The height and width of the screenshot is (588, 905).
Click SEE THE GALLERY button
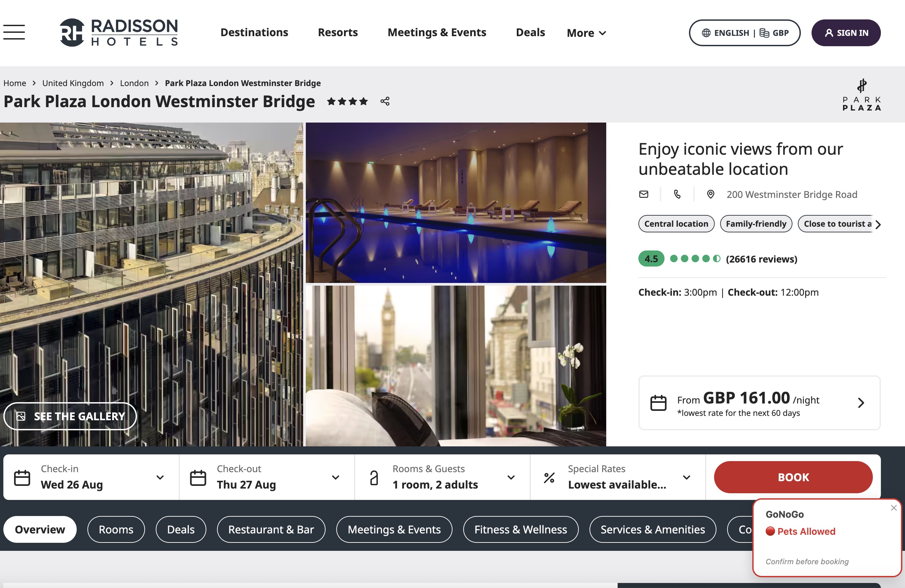click(x=70, y=416)
